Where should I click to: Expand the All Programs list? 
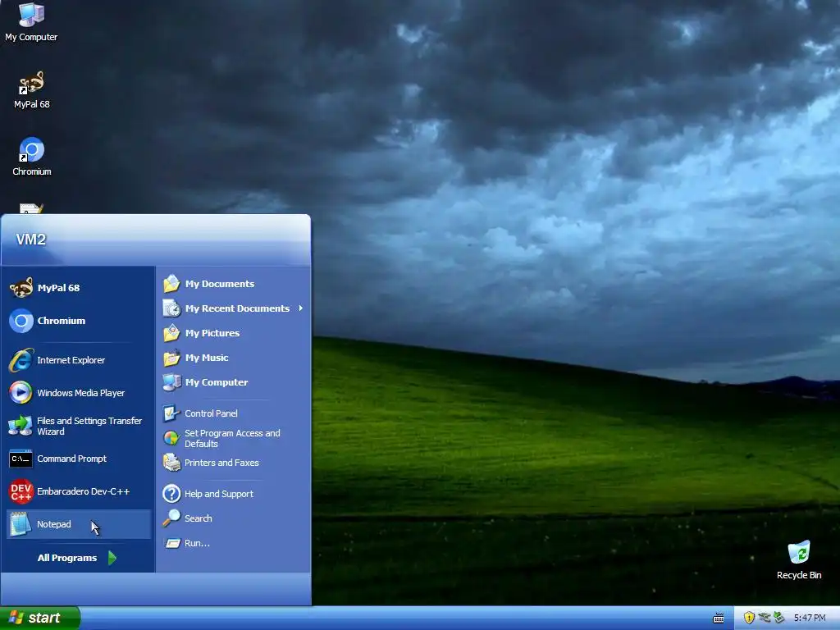pyautogui.click(x=76, y=558)
